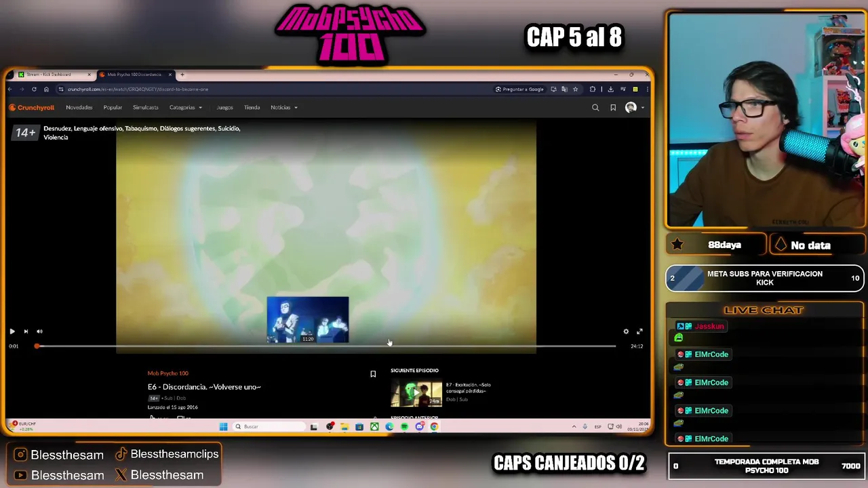The image size is (868, 488).
Task: Click the 11:20 preview thumbnail
Action: 308,319
